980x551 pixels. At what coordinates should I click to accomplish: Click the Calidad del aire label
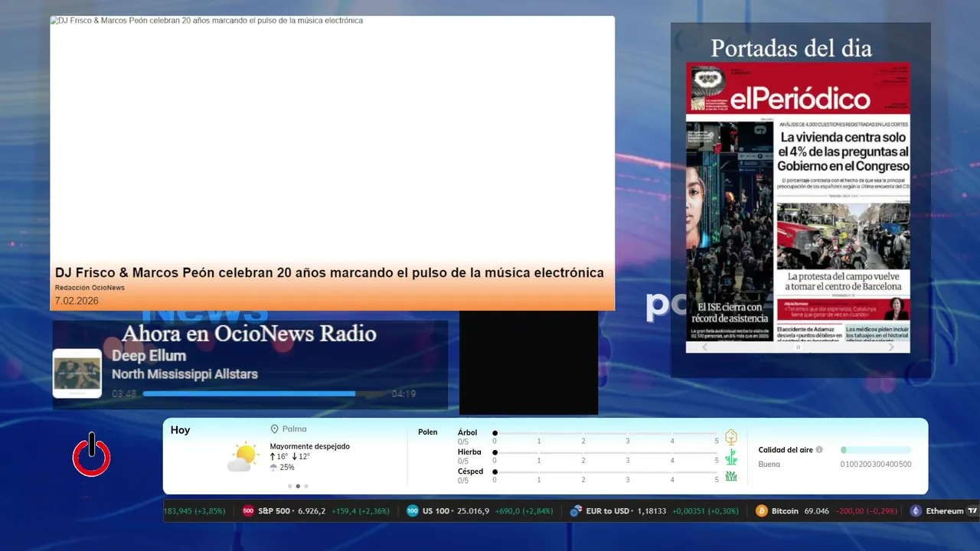[x=786, y=450]
